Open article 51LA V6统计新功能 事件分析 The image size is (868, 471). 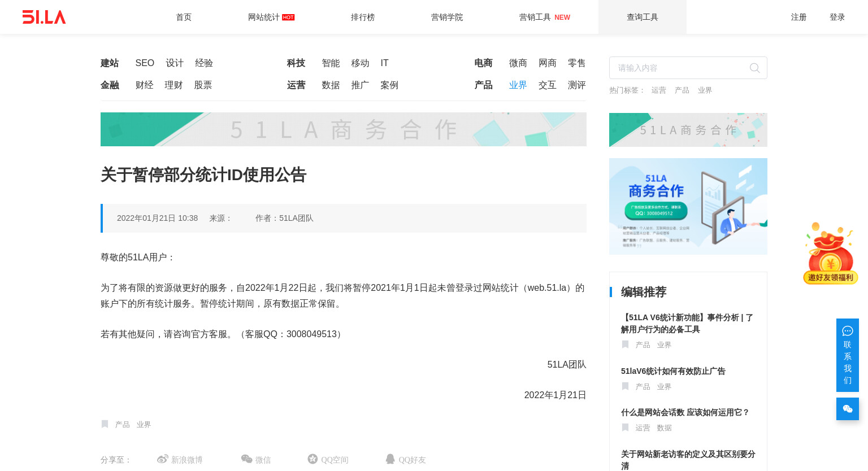pyautogui.click(x=687, y=323)
